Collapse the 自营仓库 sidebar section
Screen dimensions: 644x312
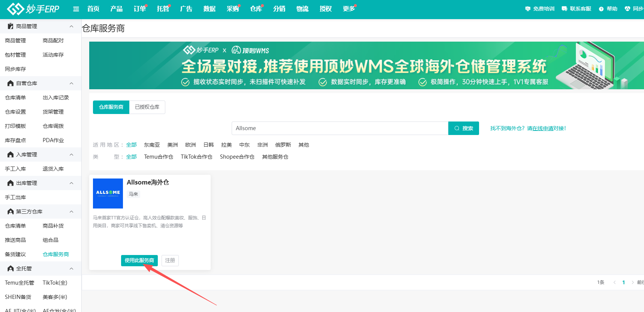coord(72,83)
